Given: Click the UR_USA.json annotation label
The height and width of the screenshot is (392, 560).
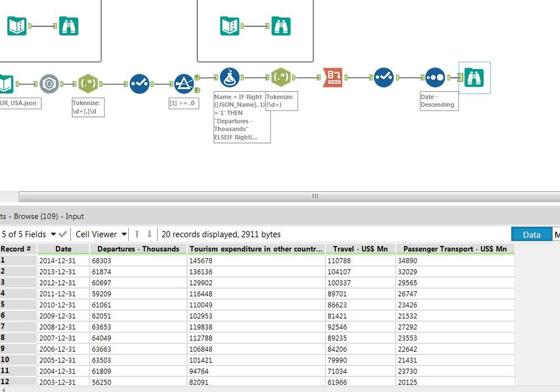Looking at the screenshot, I should 20,103.
